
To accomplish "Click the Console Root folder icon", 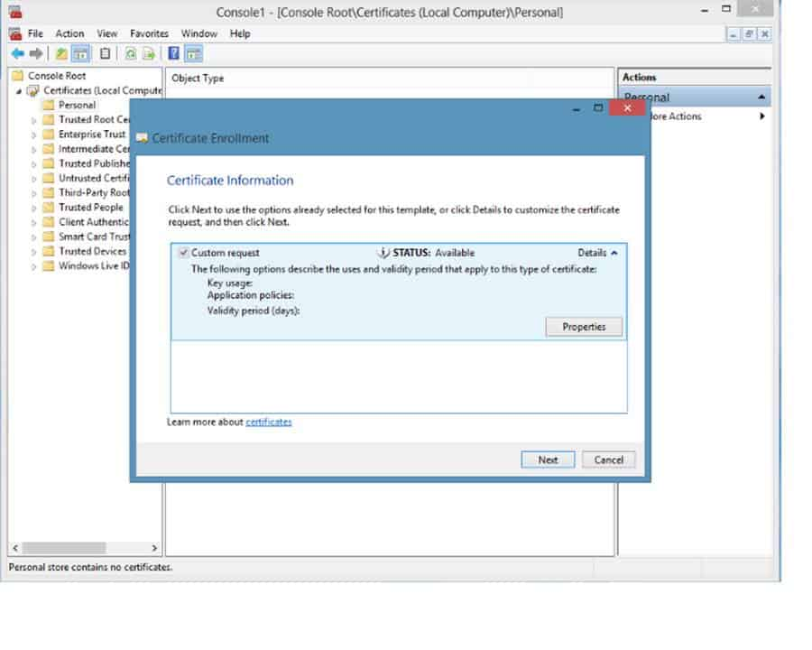I will coord(18,76).
